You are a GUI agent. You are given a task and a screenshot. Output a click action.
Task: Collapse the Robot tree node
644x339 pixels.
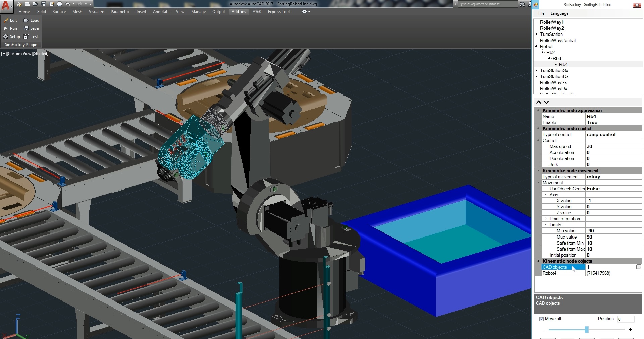point(537,46)
